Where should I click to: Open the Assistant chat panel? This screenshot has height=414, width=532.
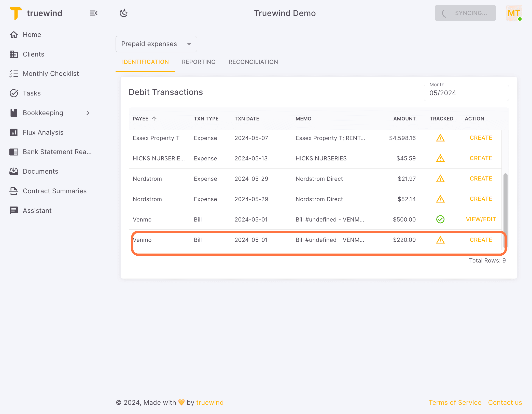37,210
